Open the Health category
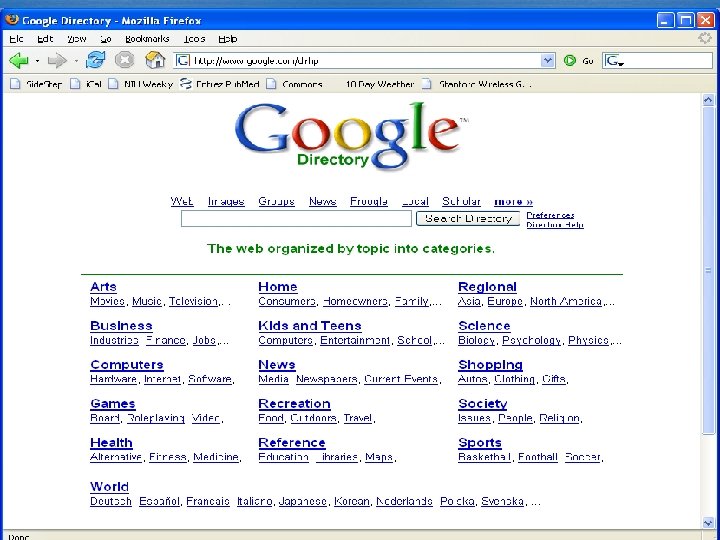The height and width of the screenshot is (540, 720). [x=111, y=443]
